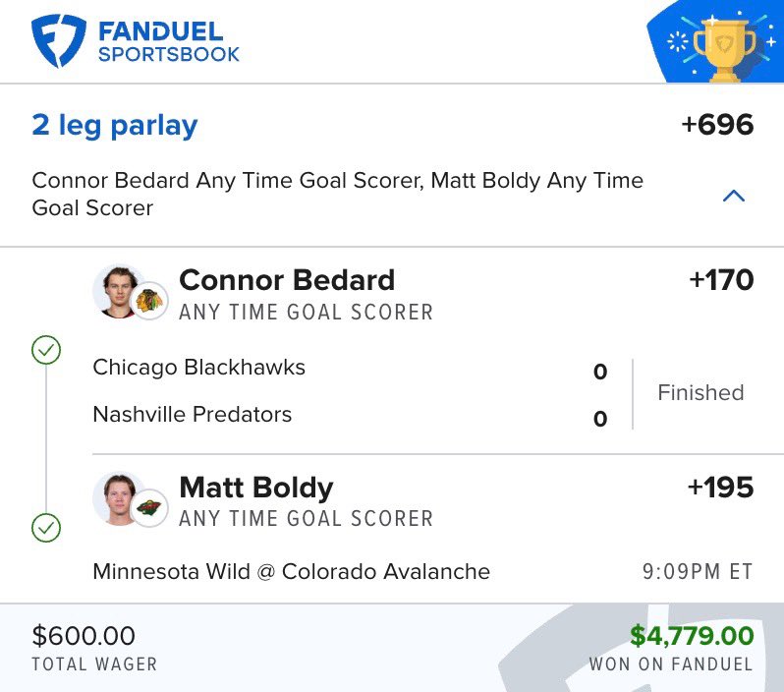
Task: Click the Chicago Blackhawks team logo
Action: pyautogui.click(x=149, y=300)
